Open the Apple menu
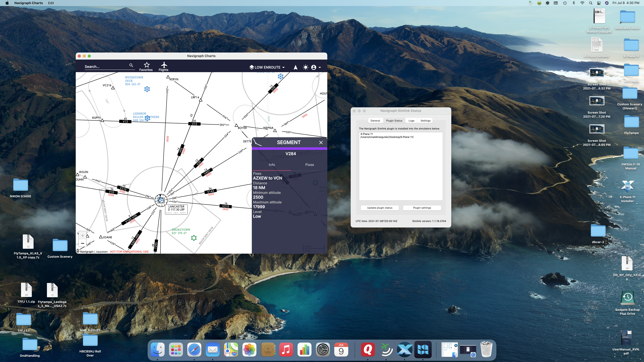The width and height of the screenshot is (644, 362). pyautogui.click(x=7, y=3)
